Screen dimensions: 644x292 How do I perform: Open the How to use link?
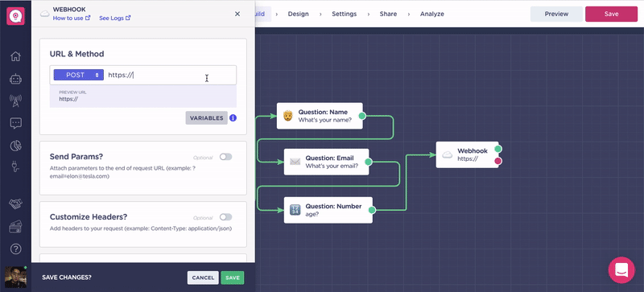[x=72, y=18]
